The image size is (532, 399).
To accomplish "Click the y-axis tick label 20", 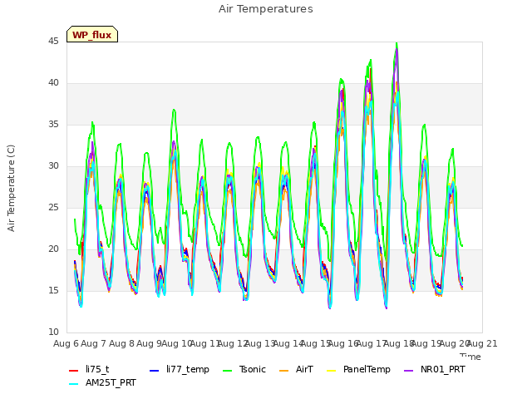I will 53,249.
